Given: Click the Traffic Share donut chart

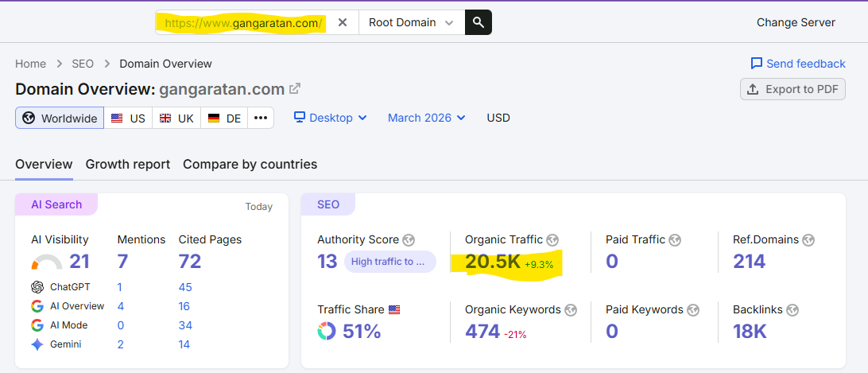Looking at the screenshot, I should point(327,332).
